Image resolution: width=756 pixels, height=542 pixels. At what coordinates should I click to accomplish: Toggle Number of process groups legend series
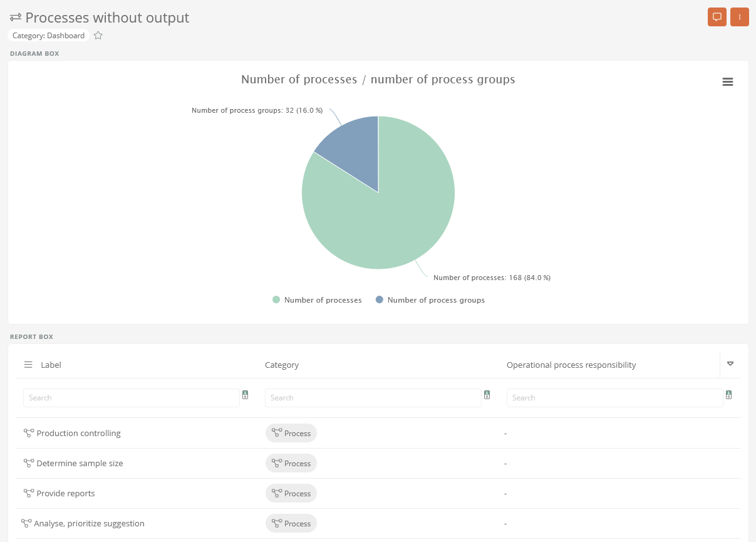tap(430, 300)
